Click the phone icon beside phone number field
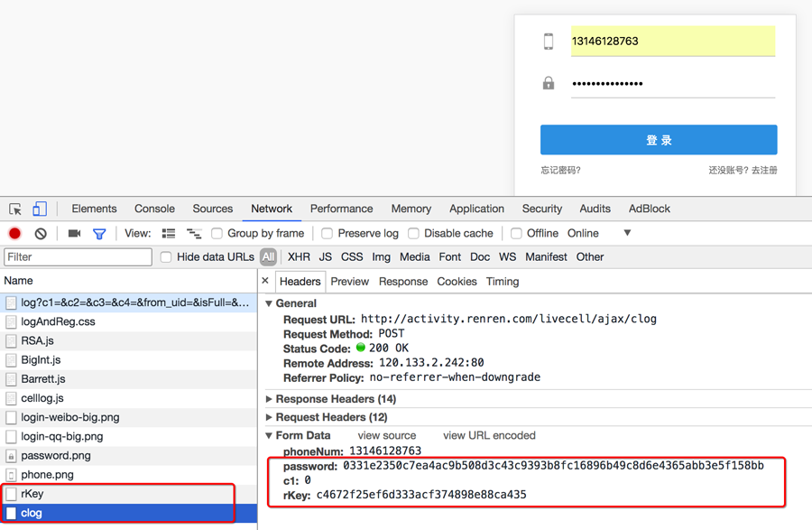Viewport: 812px width, 530px height. pyautogui.click(x=549, y=41)
